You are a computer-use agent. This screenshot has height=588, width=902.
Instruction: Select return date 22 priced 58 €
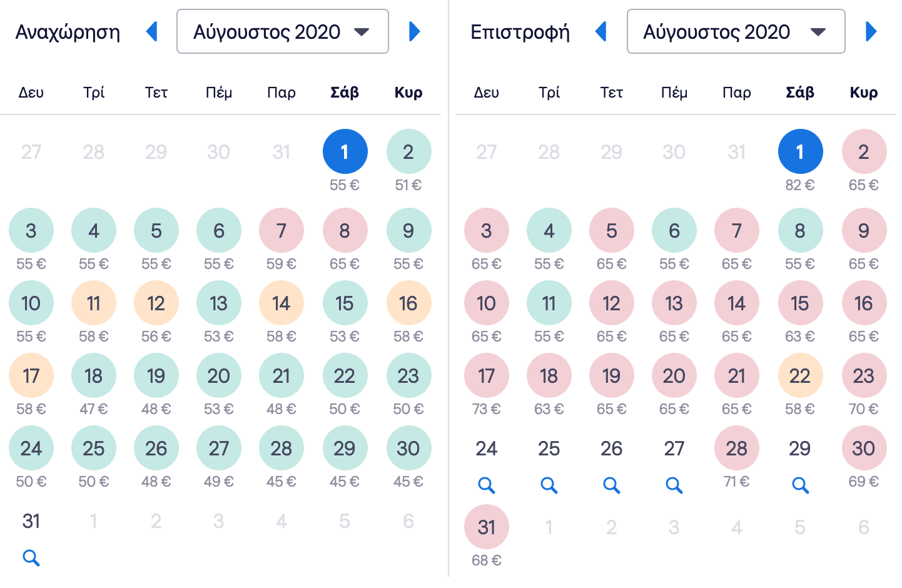800,376
